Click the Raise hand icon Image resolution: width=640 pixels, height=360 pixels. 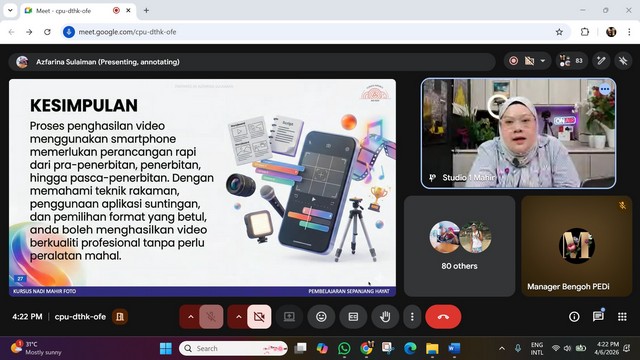385,317
